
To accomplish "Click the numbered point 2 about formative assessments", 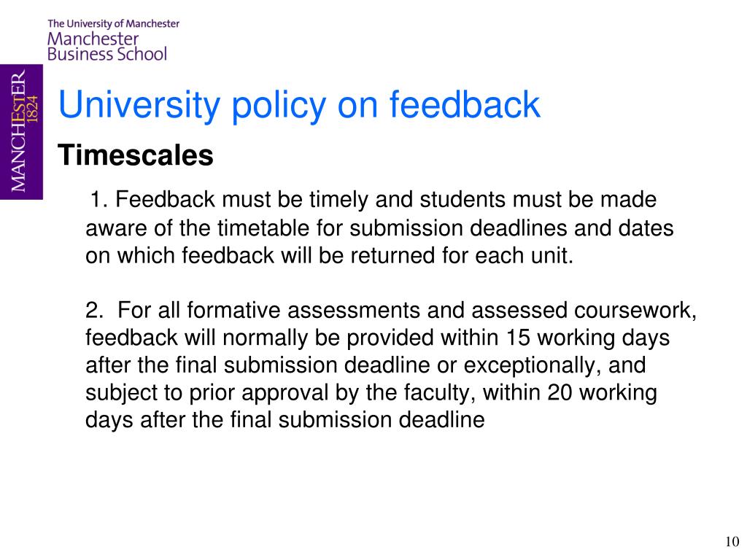I will [x=391, y=365].
